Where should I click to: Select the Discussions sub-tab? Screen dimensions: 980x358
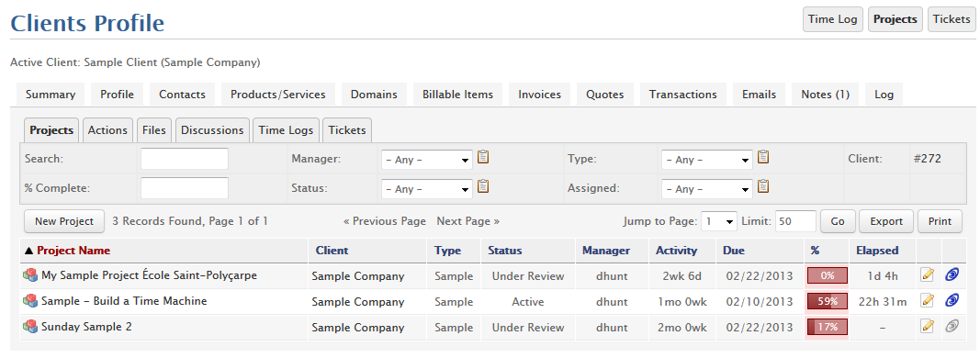pos(212,130)
